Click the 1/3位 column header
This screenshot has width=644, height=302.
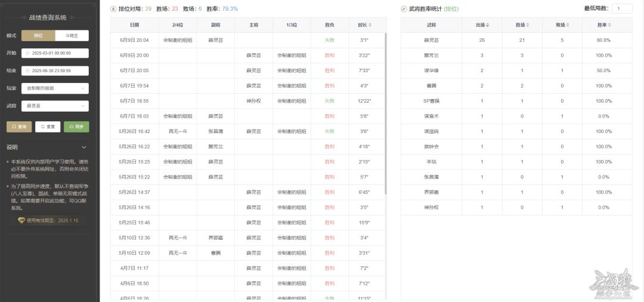[x=292, y=25]
